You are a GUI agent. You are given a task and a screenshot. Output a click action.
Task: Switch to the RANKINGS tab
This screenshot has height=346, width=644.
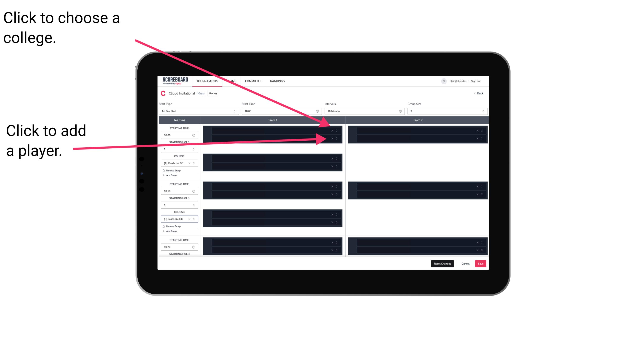pyautogui.click(x=277, y=81)
